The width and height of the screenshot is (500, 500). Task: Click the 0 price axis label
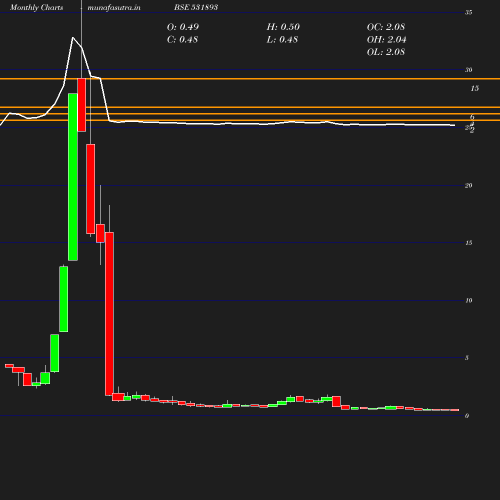point(467,416)
